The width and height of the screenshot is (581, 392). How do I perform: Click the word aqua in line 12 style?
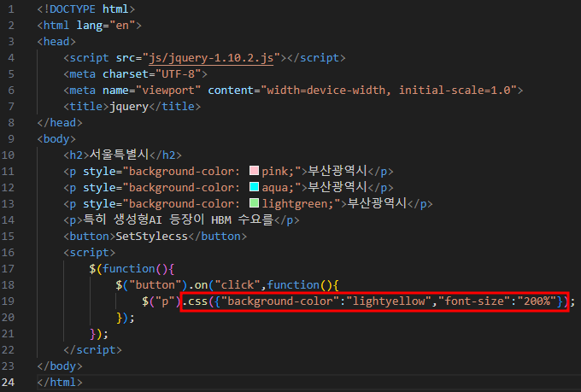click(274, 188)
